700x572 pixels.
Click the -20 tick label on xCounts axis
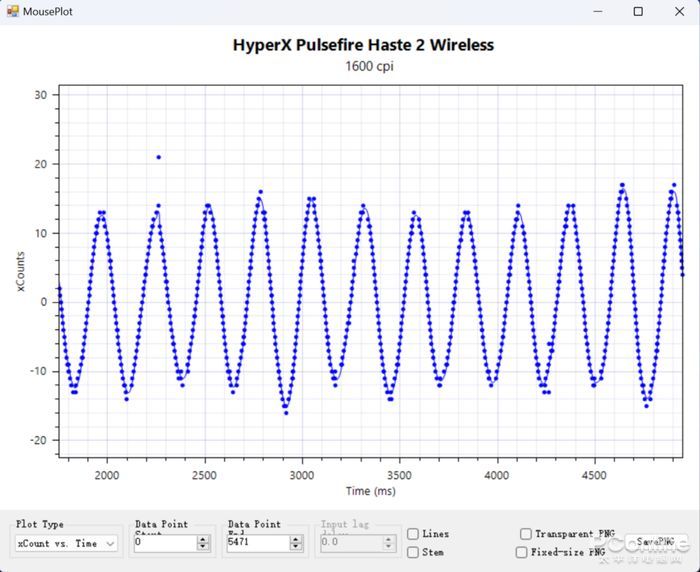(x=38, y=440)
